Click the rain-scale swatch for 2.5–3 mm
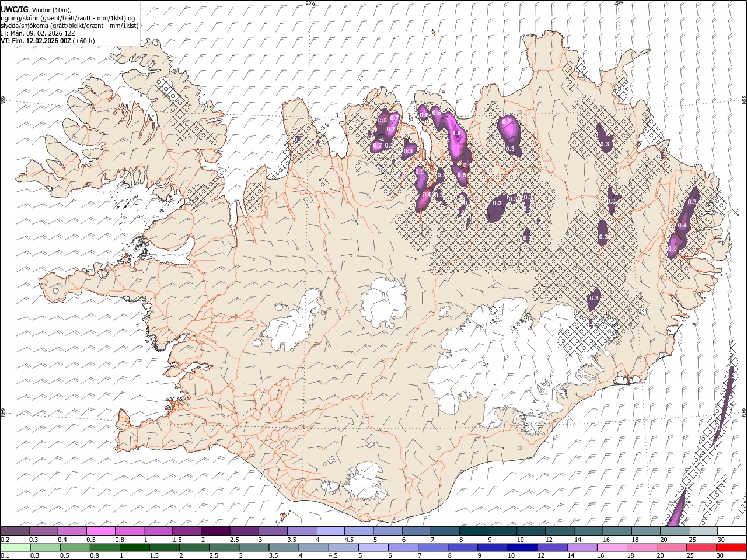 223,547
